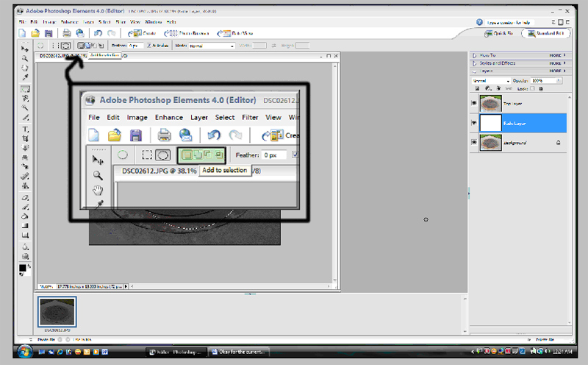Open the Image menu

coord(49,22)
